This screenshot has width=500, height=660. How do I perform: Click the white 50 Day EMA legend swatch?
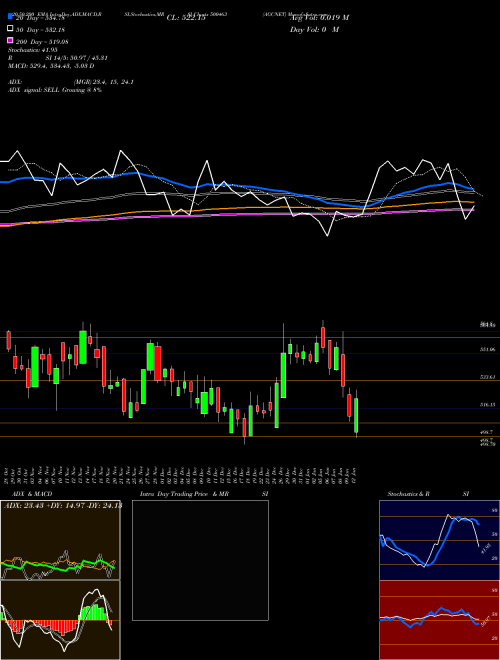pos(11,29)
